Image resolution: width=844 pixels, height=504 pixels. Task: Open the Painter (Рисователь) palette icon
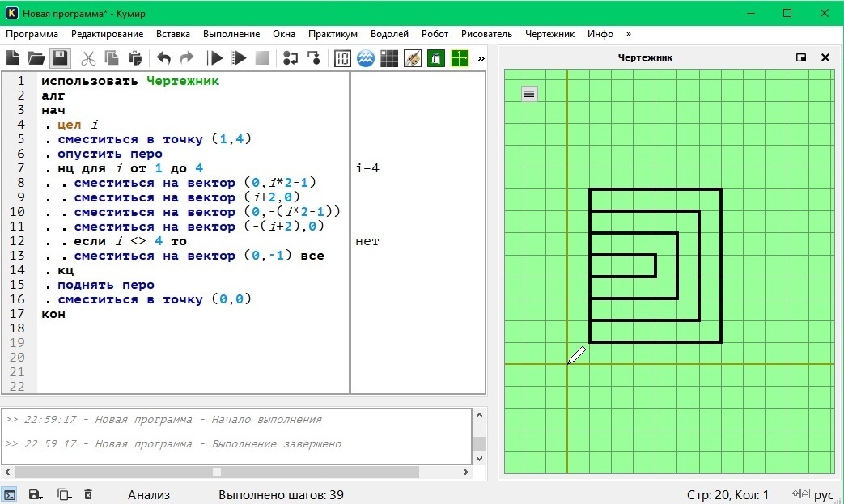click(x=413, y=58)
